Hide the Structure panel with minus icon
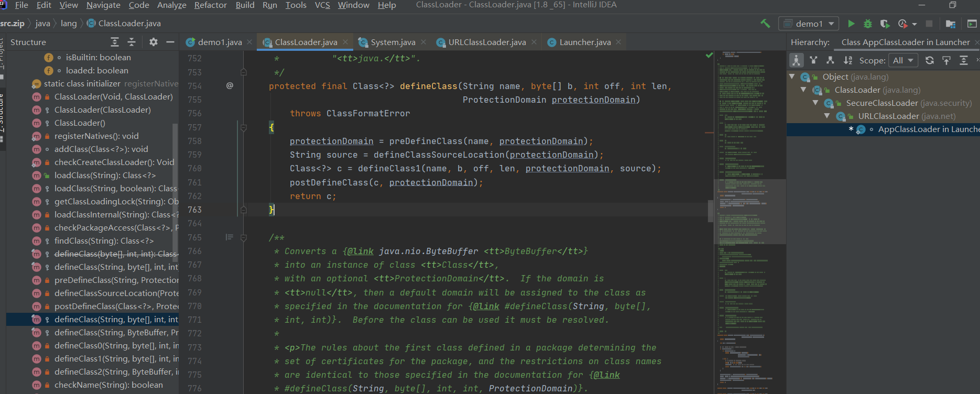This screenshot has width=980, height=394. (x=170, y=42)
